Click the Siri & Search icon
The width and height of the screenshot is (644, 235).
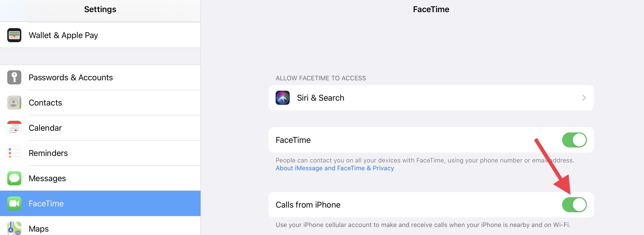tap(282, 98)
